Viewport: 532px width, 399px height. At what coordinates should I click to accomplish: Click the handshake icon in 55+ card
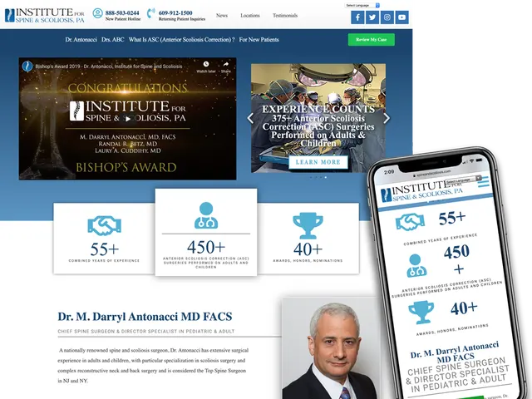click(104, 225)
